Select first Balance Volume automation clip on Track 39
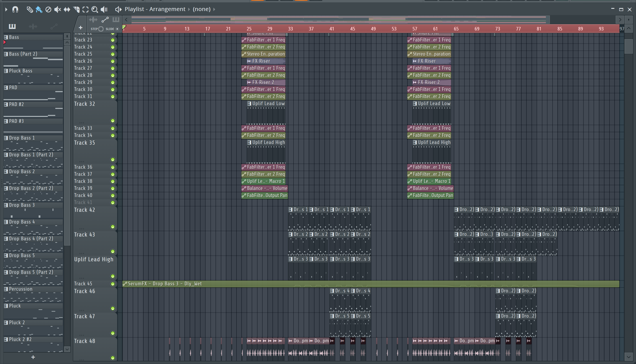The width and height of the screenshot is (636, 364). coord(265,188)
